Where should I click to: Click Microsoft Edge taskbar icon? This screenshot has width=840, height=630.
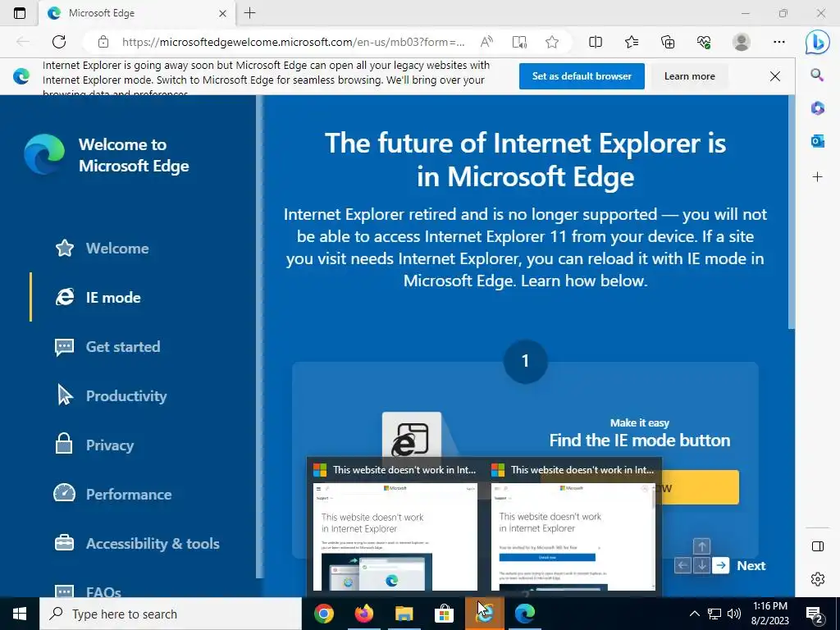click(x=524, y=614)
